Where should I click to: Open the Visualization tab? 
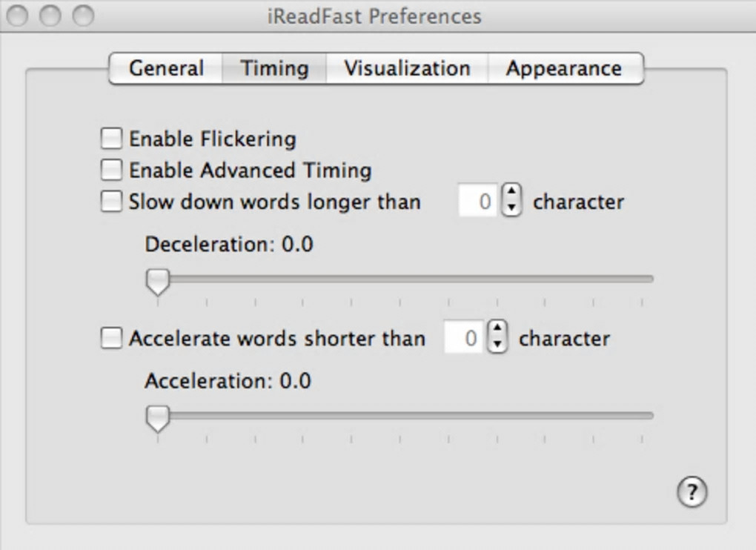[x=407, y=69]
